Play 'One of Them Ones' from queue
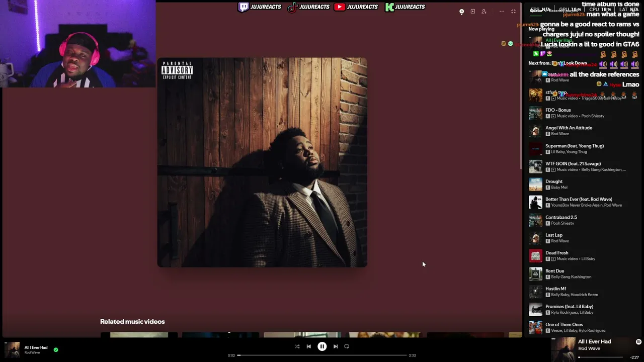 pos(584,327)
